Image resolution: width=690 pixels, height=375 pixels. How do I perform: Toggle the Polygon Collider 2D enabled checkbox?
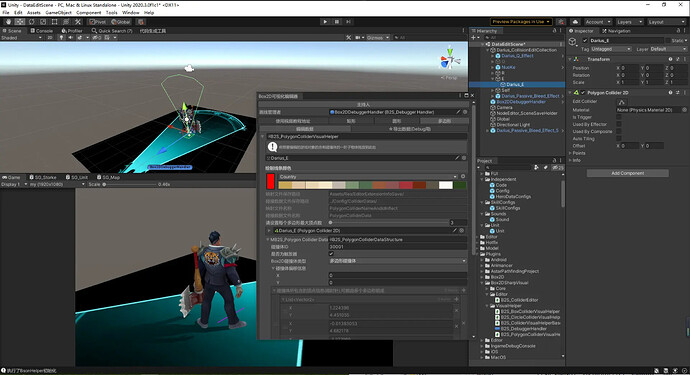(583, 93)
